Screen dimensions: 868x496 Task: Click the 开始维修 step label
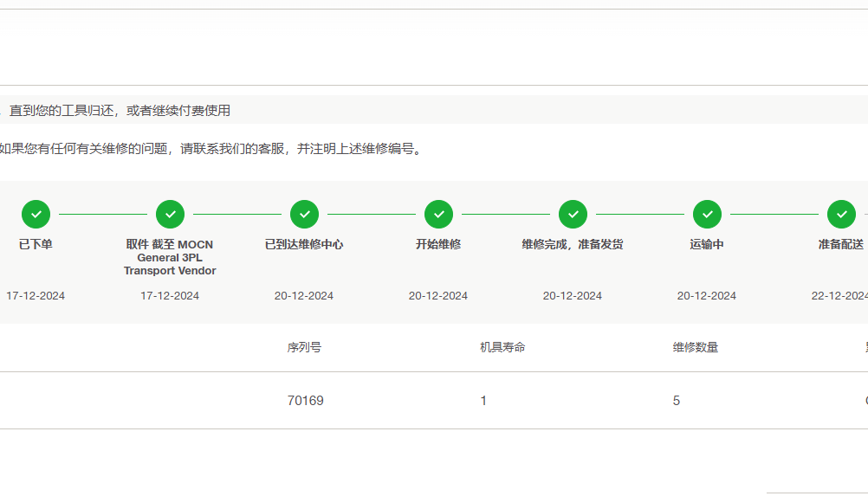[438, 244]
